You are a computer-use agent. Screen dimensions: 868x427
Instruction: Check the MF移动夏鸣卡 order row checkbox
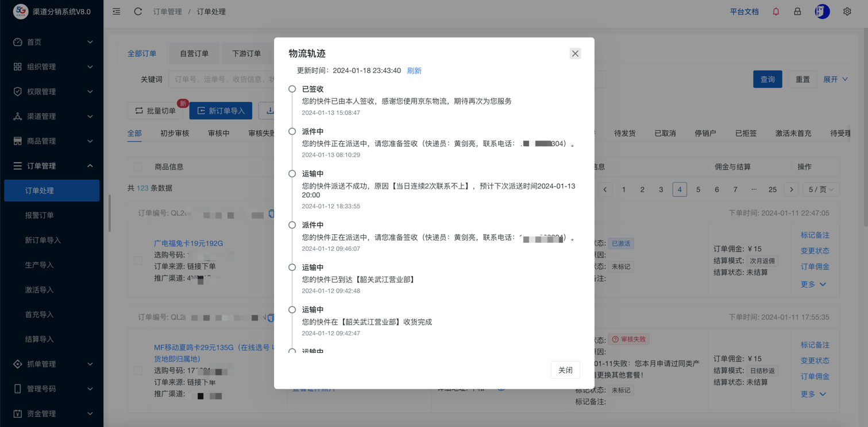coord(138,371)
